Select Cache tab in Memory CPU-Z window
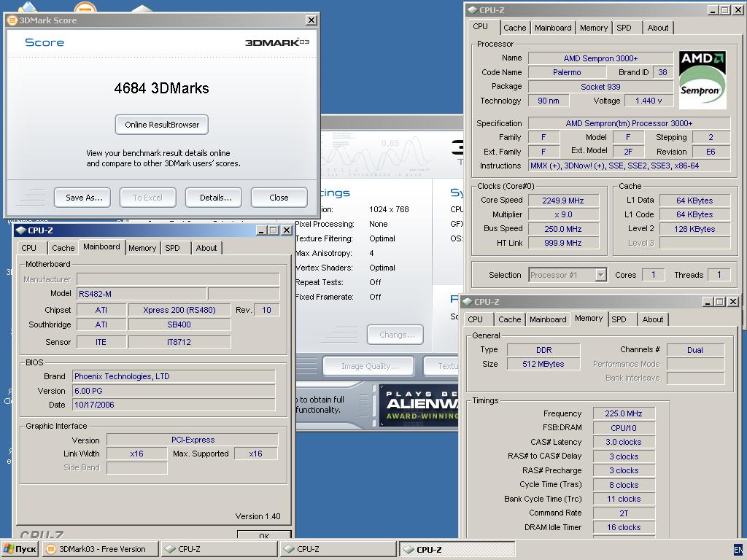This screenshot has height=560, width=747. coord(510,319)
